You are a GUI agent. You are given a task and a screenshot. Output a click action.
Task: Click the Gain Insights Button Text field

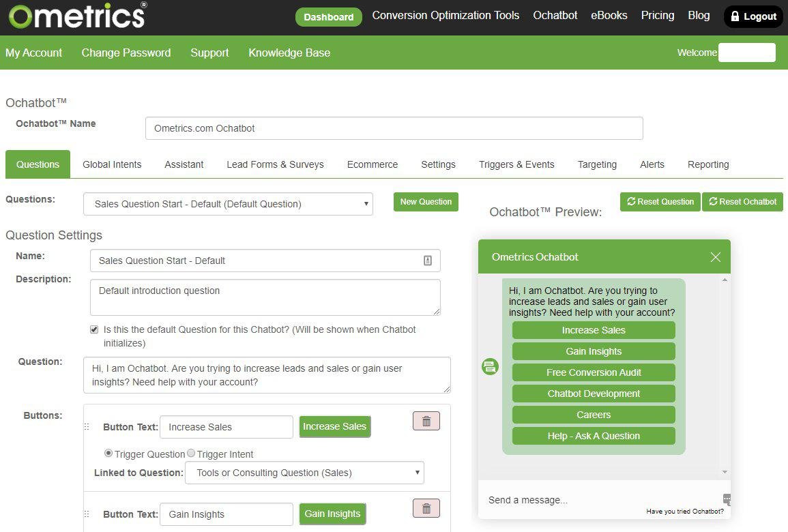point(226,514)
